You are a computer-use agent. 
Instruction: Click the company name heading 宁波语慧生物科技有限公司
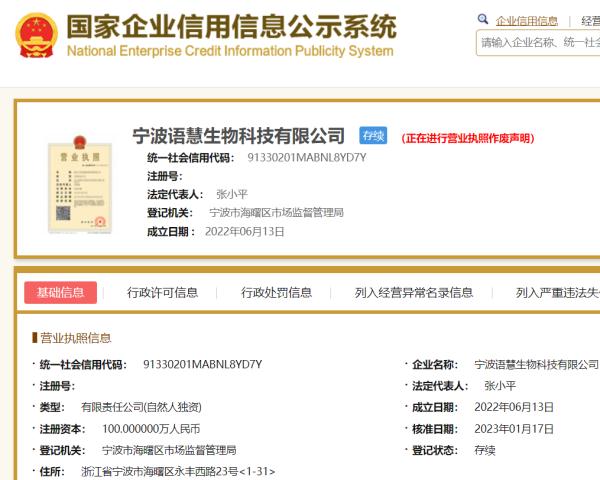pyautogui.click(x=239, y=136)
